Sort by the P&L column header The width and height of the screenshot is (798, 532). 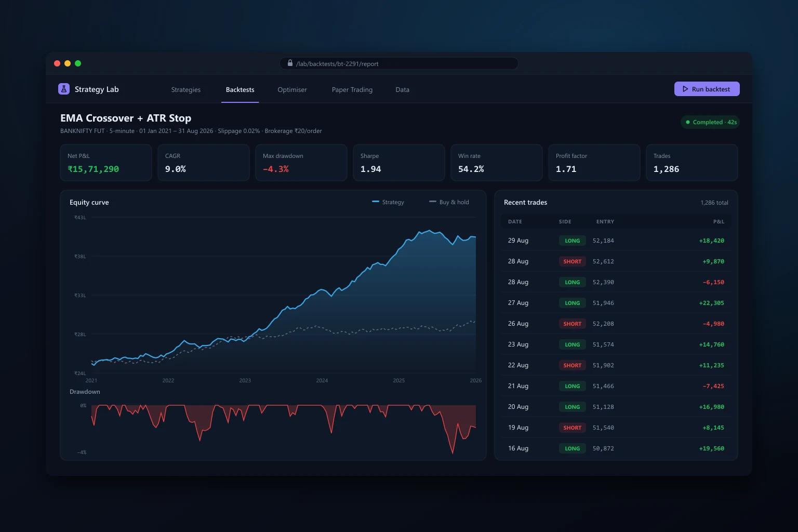pyautogui.click(x=719, y=221)
